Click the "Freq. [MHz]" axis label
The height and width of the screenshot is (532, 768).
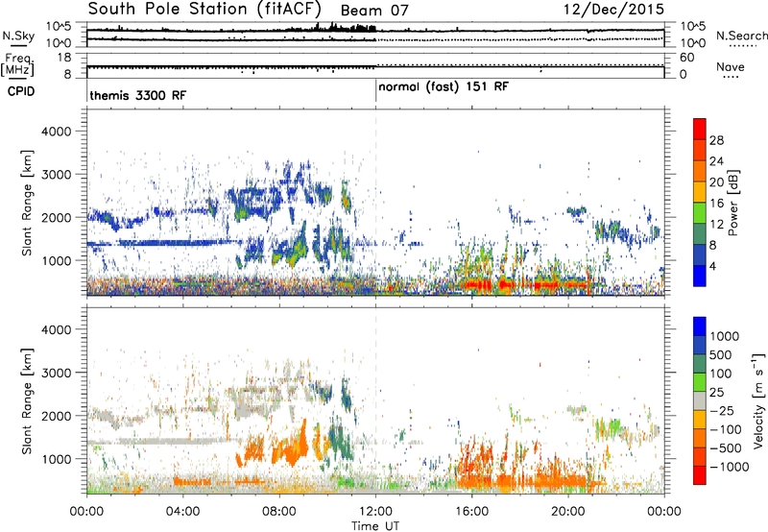click(x=17, y=65)
